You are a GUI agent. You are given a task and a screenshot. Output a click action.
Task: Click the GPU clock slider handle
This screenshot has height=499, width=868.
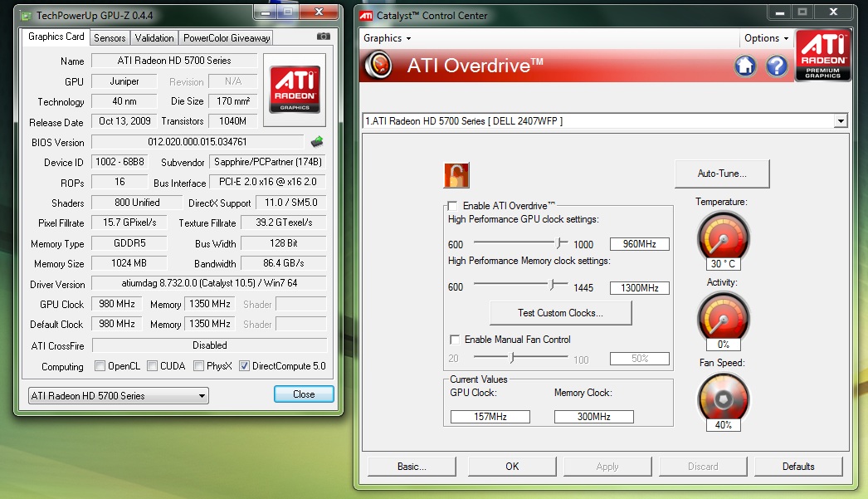tap(559, 242)
